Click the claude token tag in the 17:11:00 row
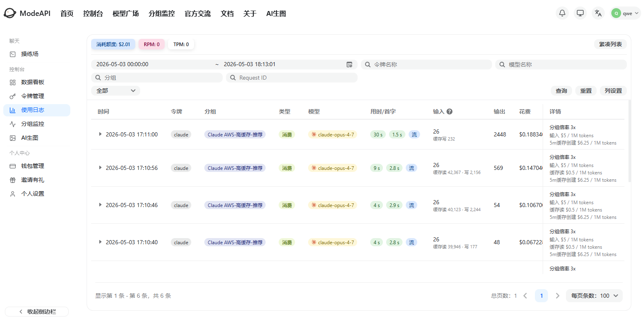This screenshot has height=321, width=644. click(x=181, y=134)
